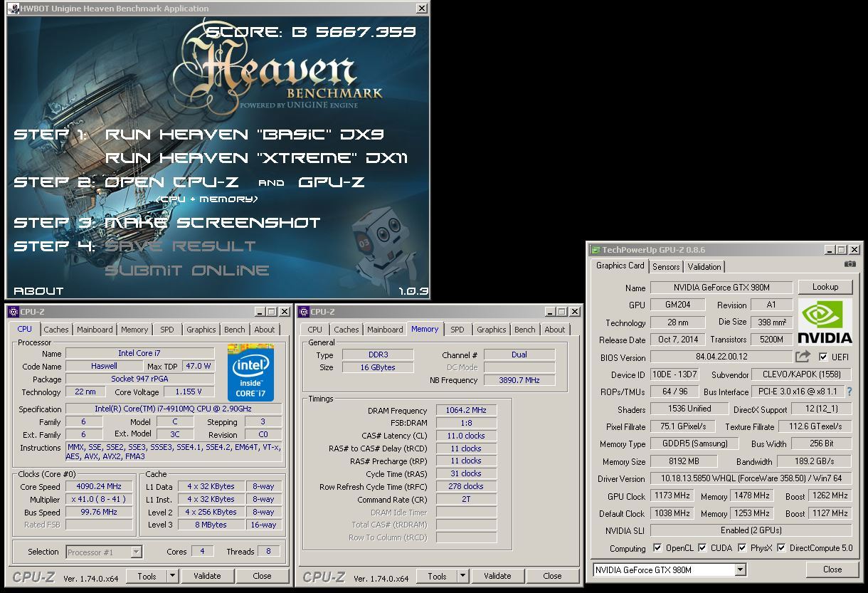
Task: Click the GPU-Z screenshot camera icon
Action: (x=850, y=264)
